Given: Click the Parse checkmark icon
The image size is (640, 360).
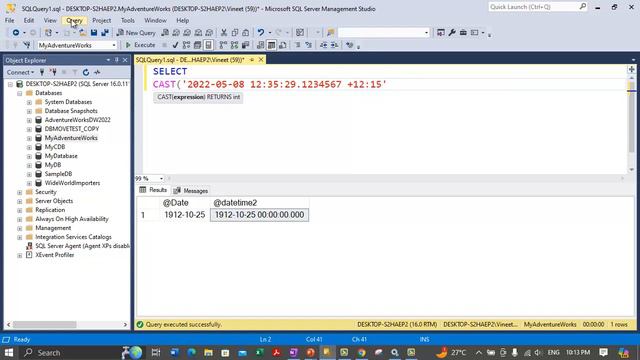Looking at the screenshot, I should 175,45.
